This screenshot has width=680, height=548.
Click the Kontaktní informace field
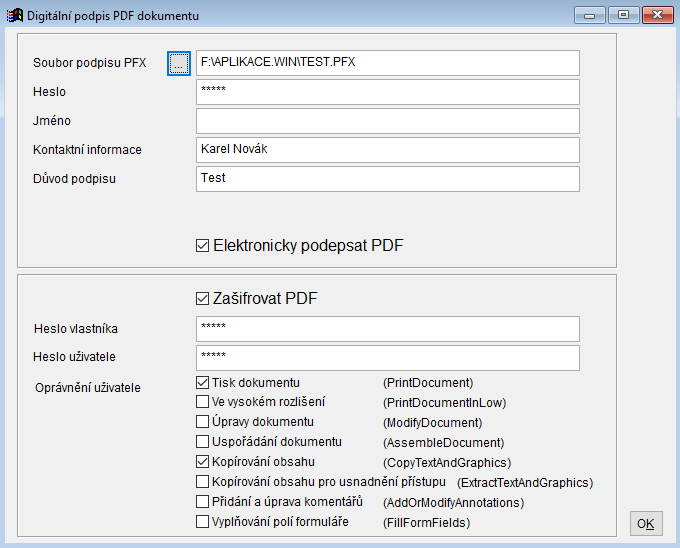coord(388,150)
